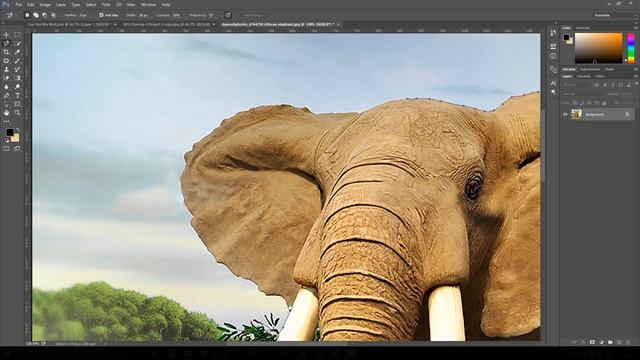This screenshot has height=360, width=640.
Task: Toggle Quick Mask mode
Action: pyautogui.click(x=6, y=149)
